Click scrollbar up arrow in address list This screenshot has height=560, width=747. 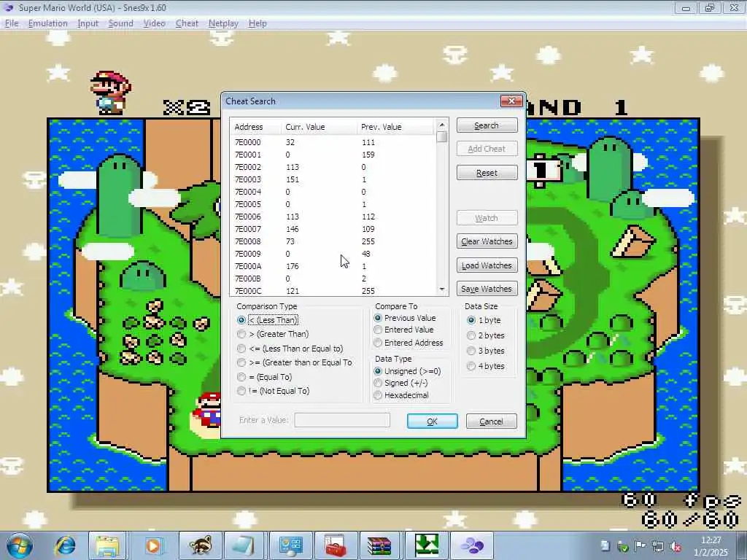[x=441, y=125]
